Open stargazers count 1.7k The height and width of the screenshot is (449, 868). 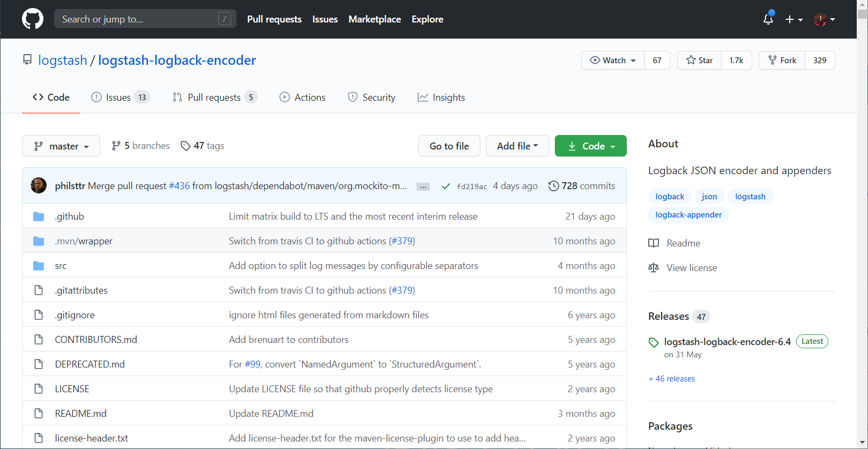pyautogui.click(x=737, y=60)
